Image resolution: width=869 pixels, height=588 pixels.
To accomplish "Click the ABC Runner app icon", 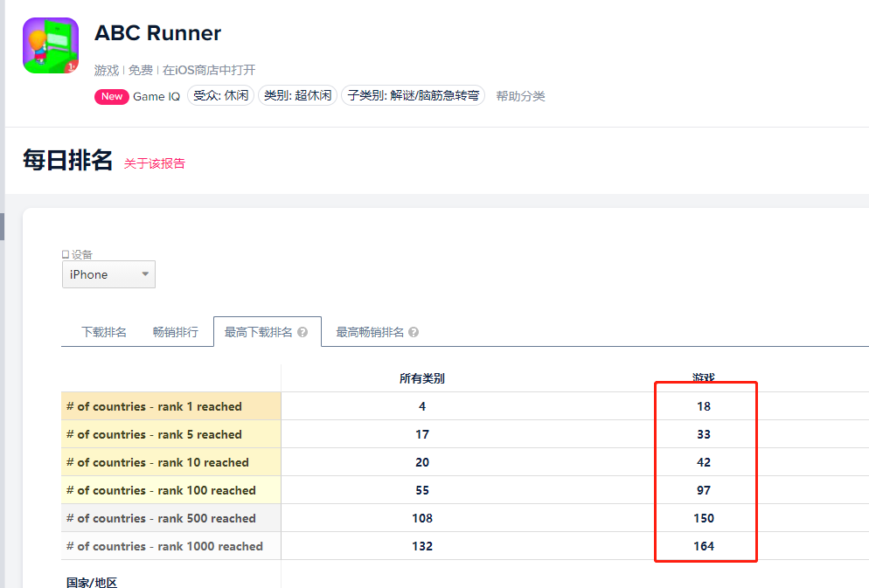I will 50,44.
